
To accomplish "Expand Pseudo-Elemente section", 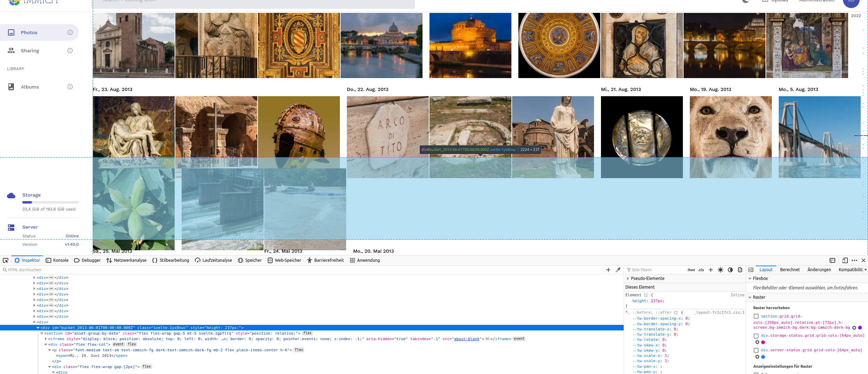I will (628, 278).
